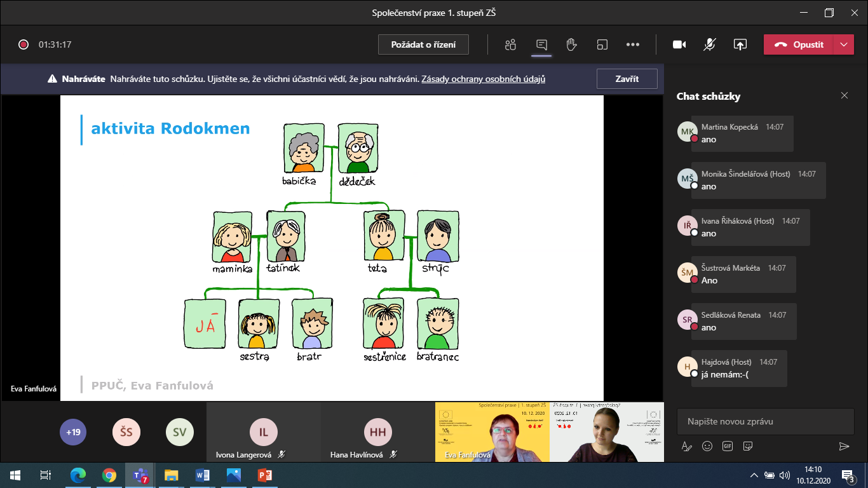Open the Zásady ochrany osobních údajů link
Image resolution: width=868 pixels, height=488 pixels.
483,79
